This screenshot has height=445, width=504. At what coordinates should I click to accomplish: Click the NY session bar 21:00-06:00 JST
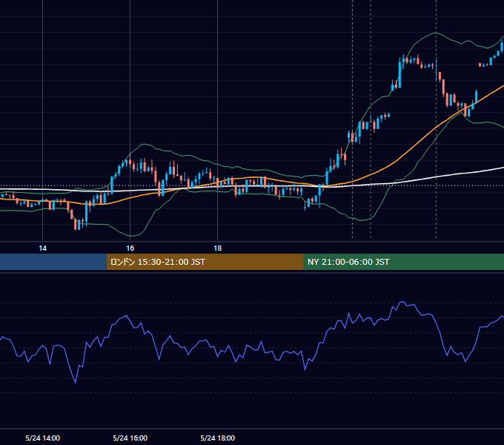[403, 262]
